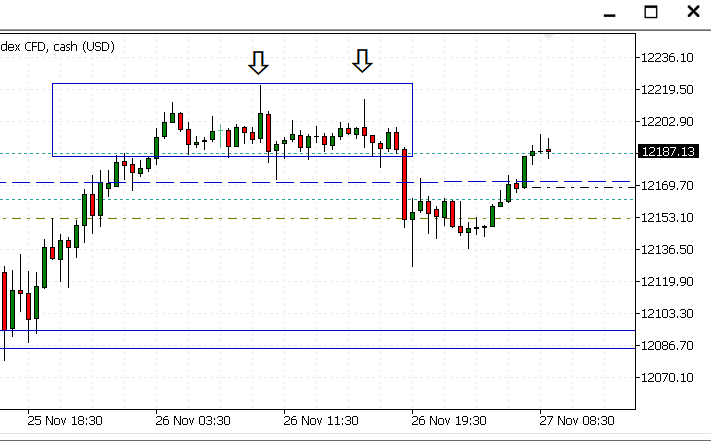The image size is (711, 441).
Task: Click the chart title 'CFD, cash (USD)'
Action: [69, 47]
